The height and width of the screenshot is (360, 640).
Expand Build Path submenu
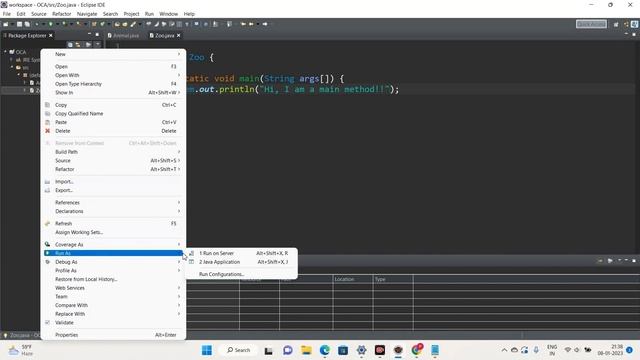pos(113,152)
